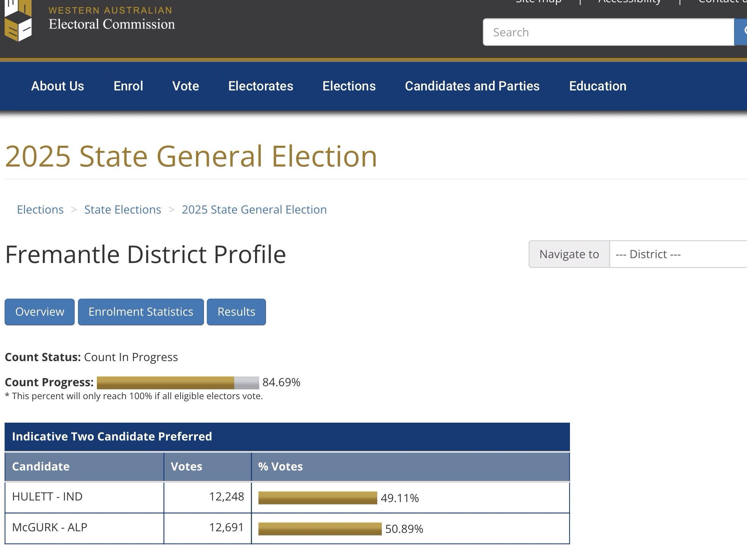The image size is (747, 560).
Task: Open the About Us menu
Action: tap(58, 86)
